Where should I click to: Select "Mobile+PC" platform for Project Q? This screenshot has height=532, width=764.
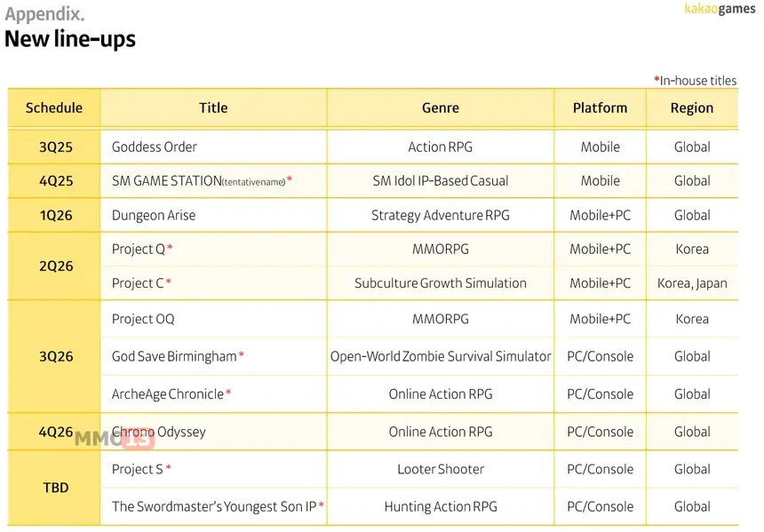coord(601,250)
